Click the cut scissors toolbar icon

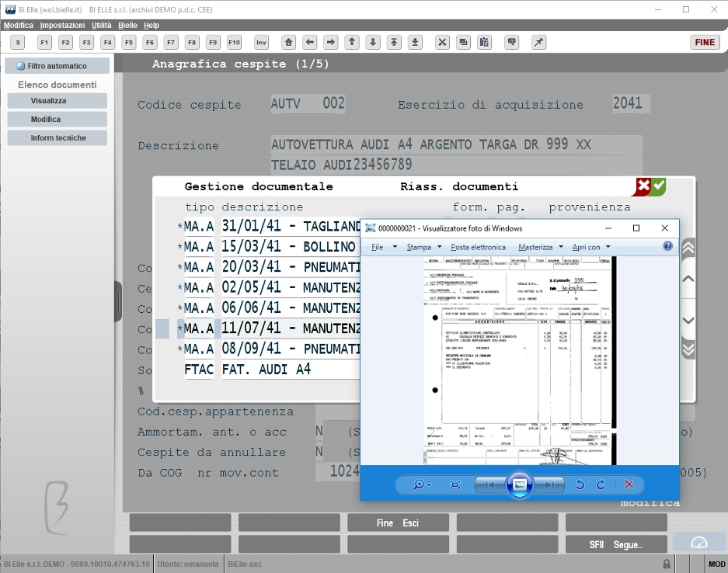click(442, 43)
